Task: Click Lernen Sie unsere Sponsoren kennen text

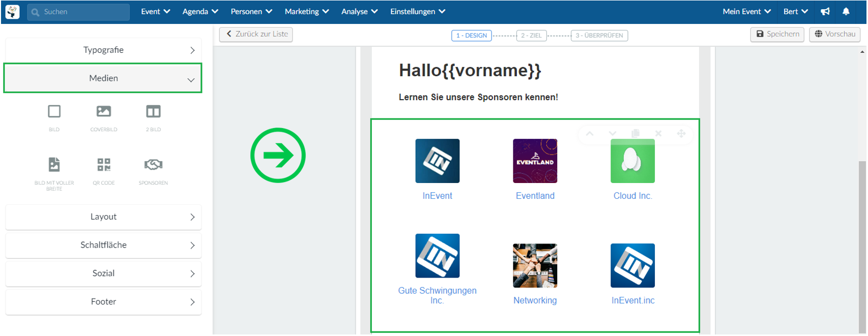Action: point(478,97)
